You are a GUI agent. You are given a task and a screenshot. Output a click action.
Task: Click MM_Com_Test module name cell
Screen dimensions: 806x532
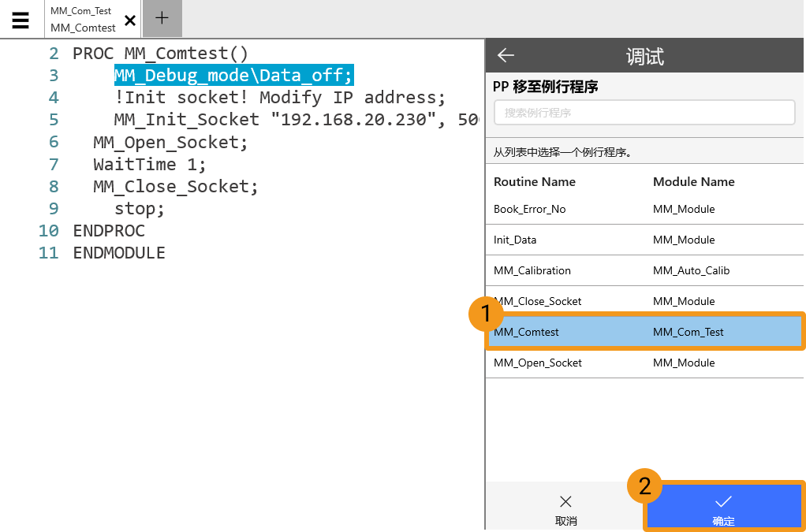click(688, 333)
